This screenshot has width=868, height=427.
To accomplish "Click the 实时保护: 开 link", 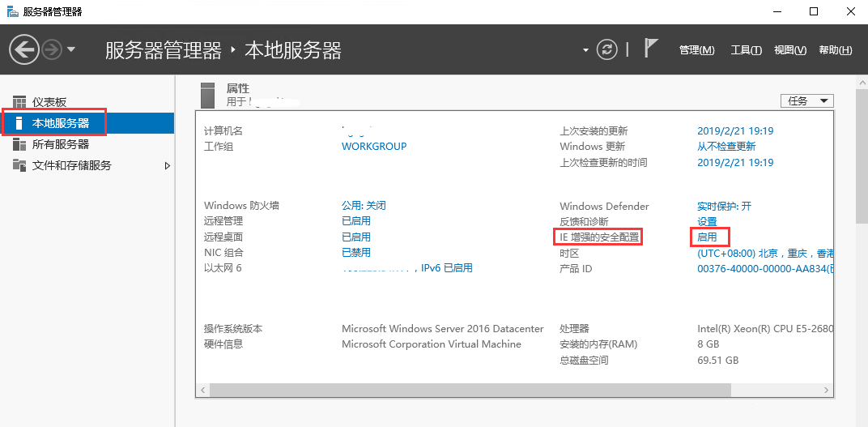I will tap(724, 206).
